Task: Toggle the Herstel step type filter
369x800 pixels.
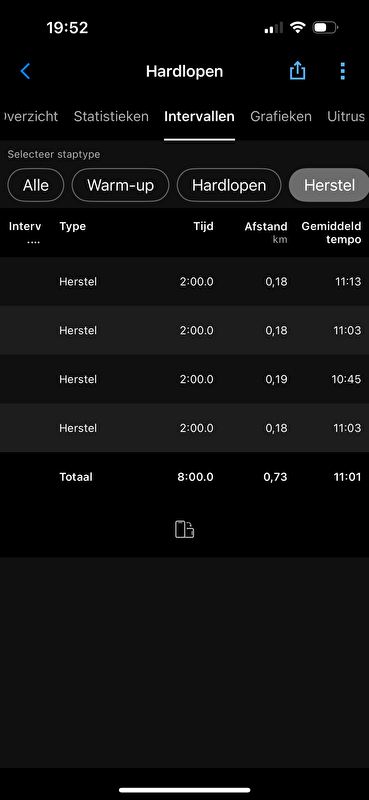Action: (329, 185)
